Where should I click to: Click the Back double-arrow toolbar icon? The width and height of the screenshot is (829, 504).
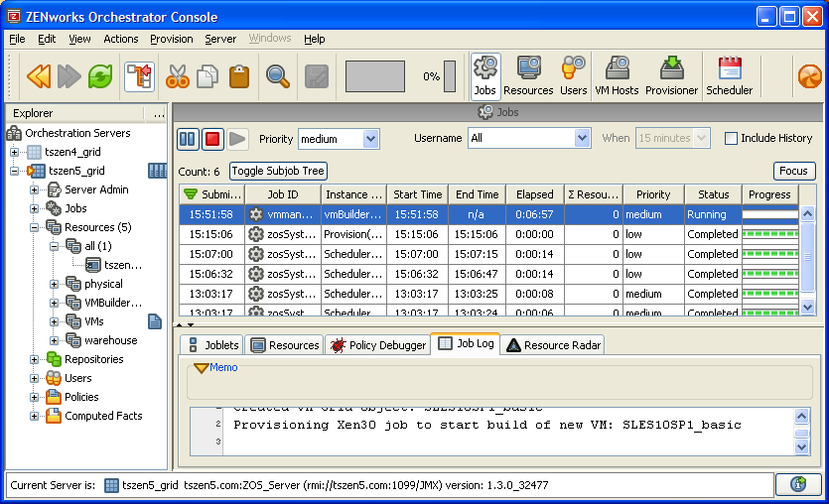pos(39,76)
